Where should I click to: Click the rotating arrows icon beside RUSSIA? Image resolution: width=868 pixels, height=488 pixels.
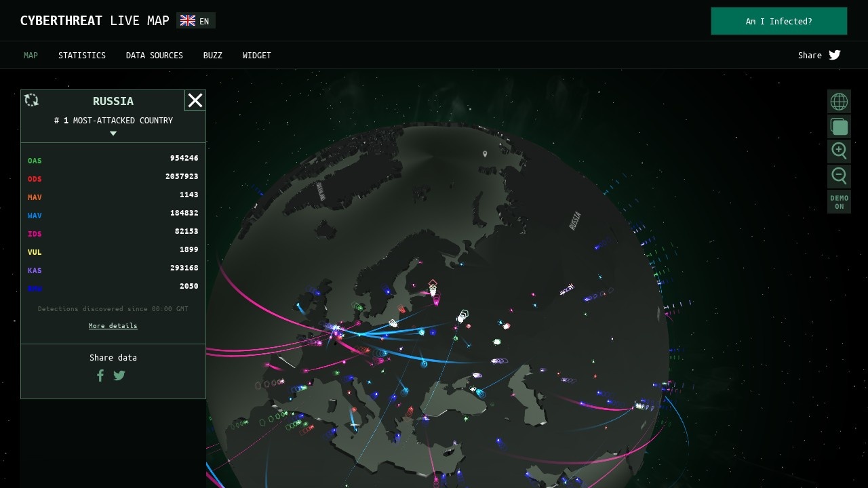pos(31,100)
